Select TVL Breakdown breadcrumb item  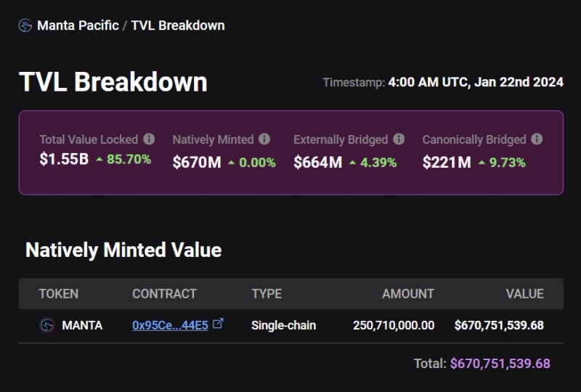coord(178,25)
